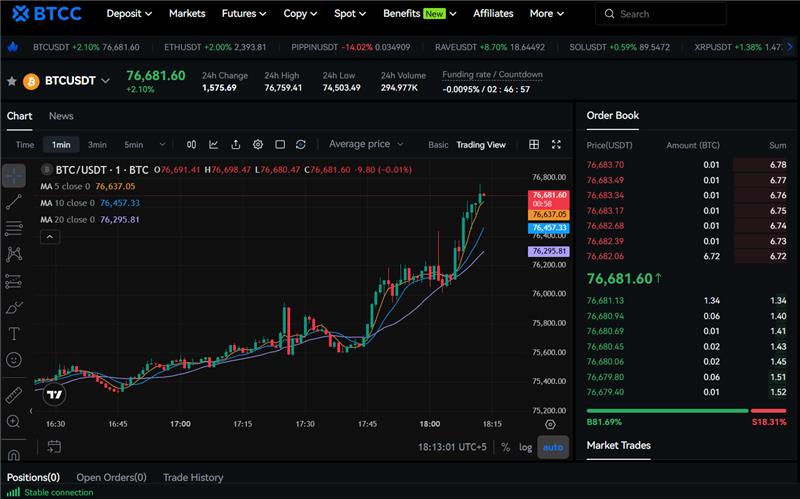
Task: Click the grid layout icon
Action: pos(534,145)
